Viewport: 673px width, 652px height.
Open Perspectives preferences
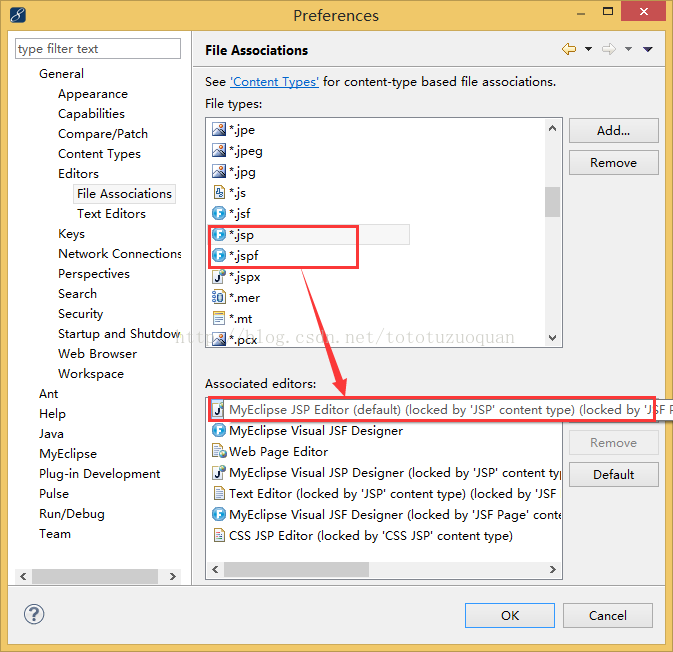pyautogui.click(x=94, y=273)
